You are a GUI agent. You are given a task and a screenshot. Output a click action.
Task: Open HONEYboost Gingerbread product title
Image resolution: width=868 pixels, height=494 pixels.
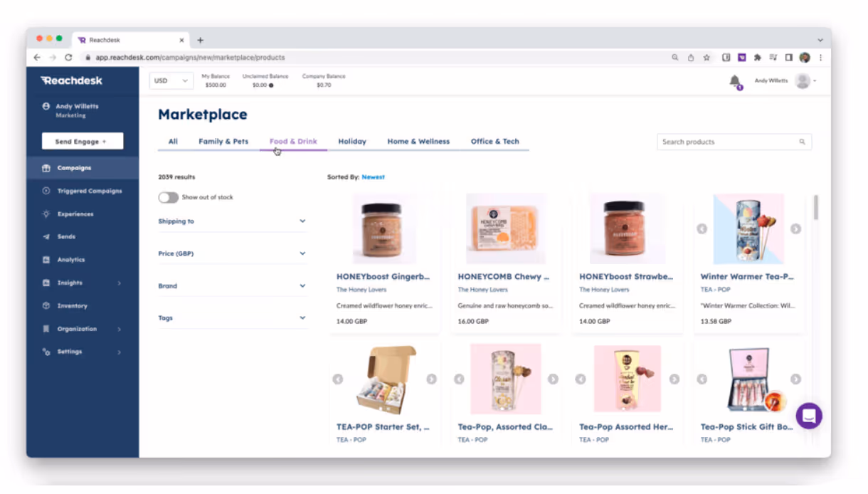tap(383, 277)
